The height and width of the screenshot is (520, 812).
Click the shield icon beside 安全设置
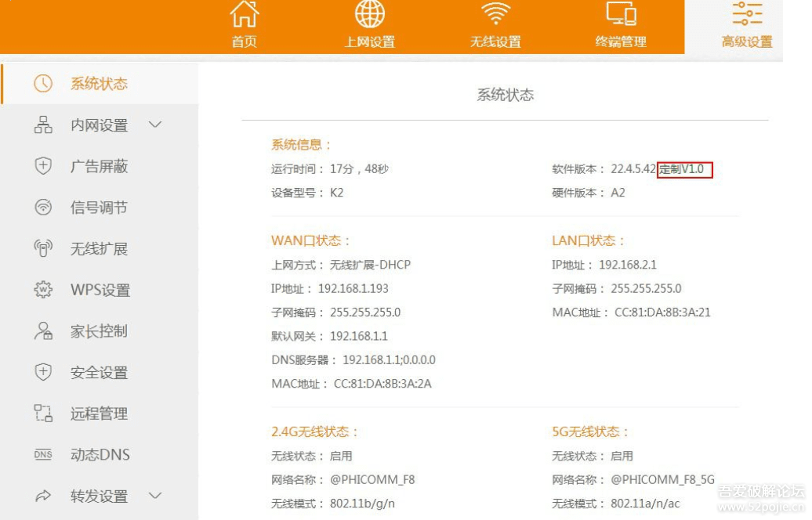[x=43, y=372]
